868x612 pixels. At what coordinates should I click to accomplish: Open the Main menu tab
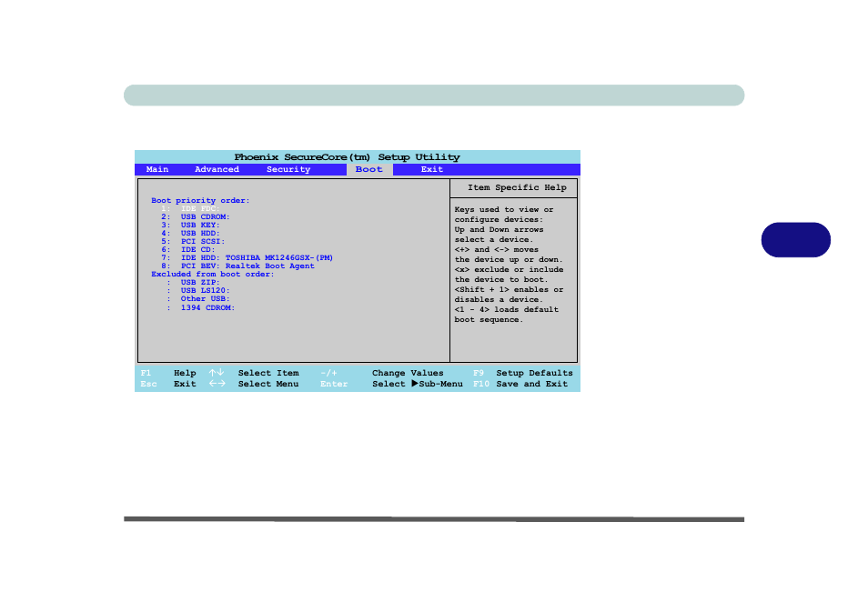157,169
